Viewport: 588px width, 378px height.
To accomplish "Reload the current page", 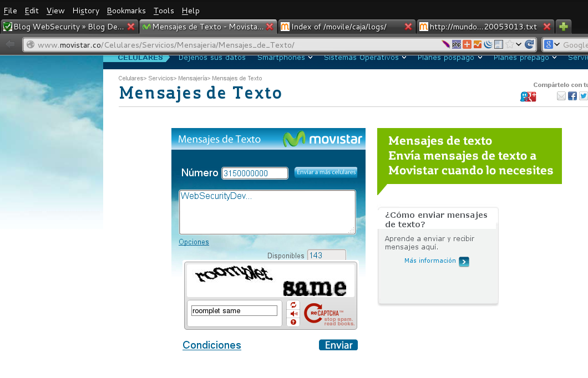I will (529, 44).
